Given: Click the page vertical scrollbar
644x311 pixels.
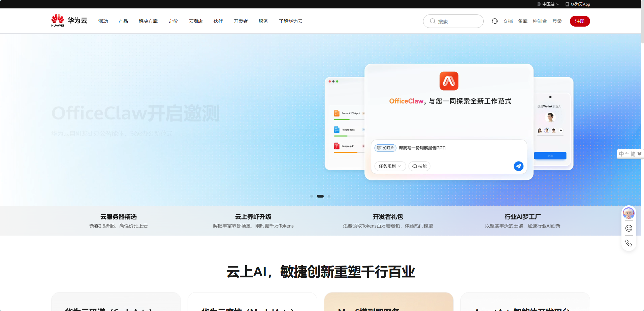Looking at the screenshot, I should pos(643,22).
